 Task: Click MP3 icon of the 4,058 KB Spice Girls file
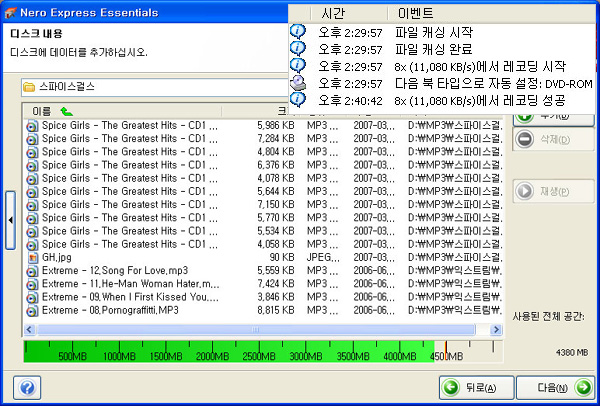33,245
